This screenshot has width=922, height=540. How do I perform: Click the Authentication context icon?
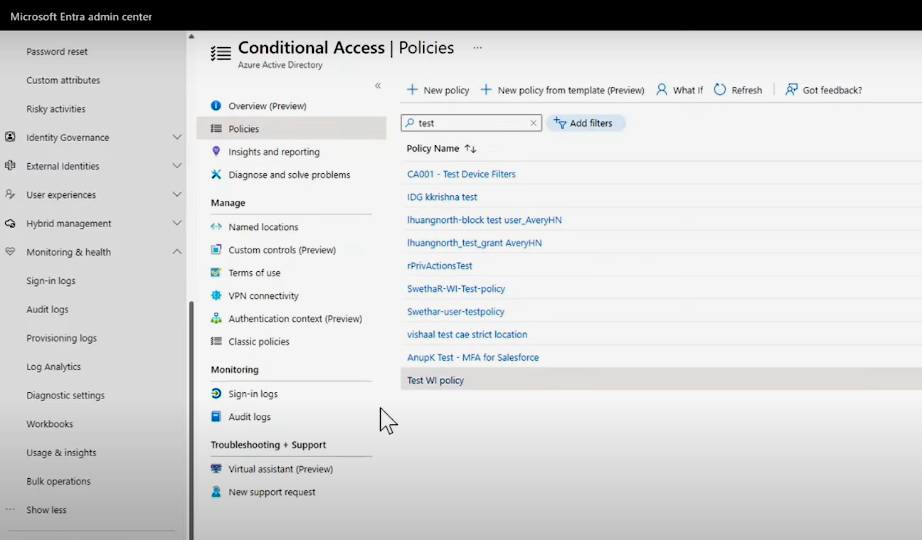click(216, 318)
